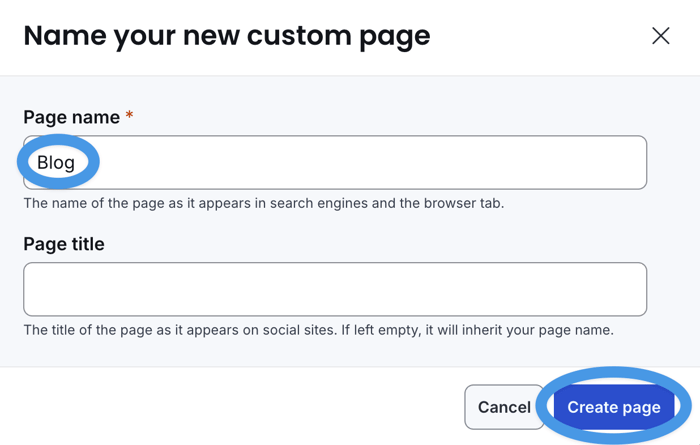Click the Page title label

64,244
